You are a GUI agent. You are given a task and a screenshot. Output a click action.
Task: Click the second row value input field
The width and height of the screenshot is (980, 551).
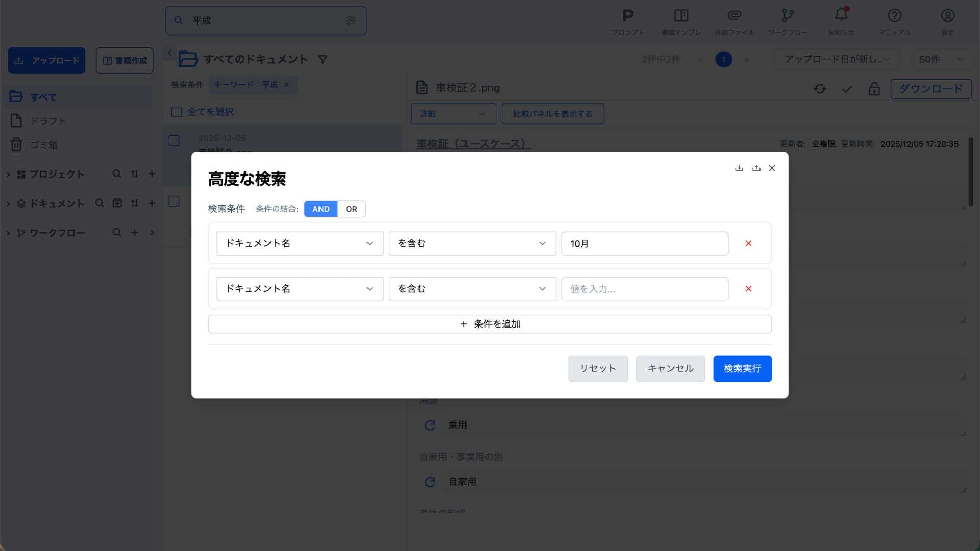(644, 289)
